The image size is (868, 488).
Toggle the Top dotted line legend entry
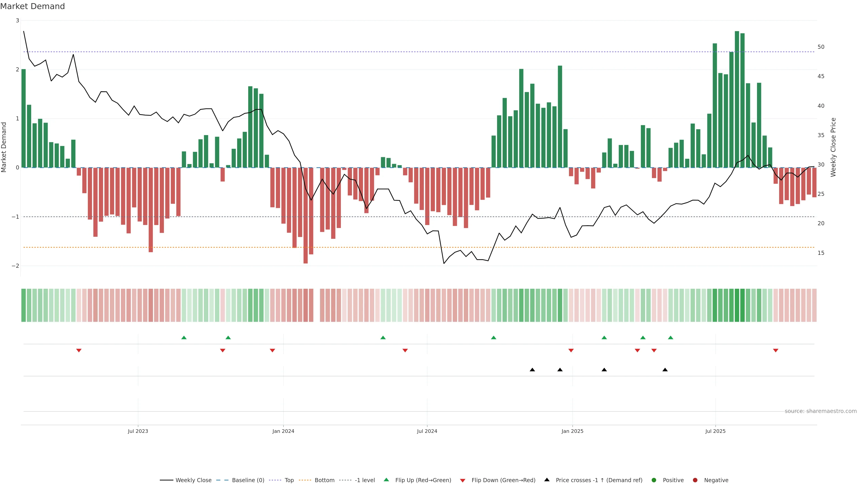[289, 480]
